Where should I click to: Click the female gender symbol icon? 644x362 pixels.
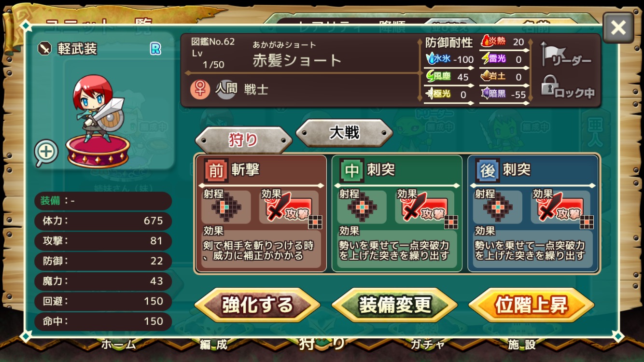coord(200,90)
